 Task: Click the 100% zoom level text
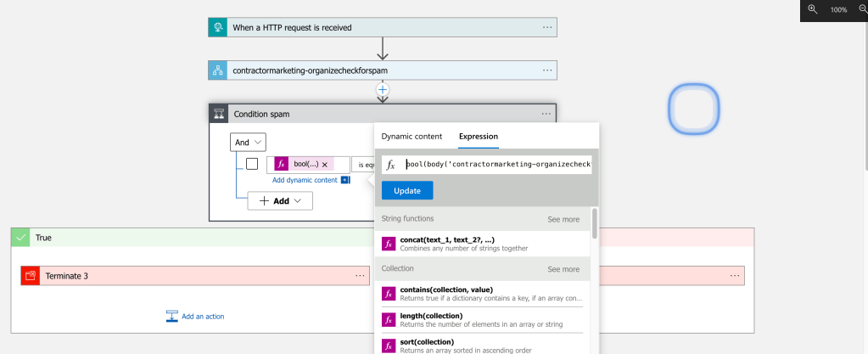point(838,10)
